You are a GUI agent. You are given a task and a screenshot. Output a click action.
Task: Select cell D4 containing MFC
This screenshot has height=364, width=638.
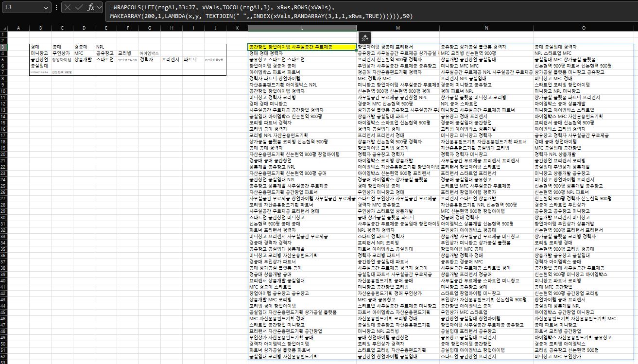[x=84, y=53]
